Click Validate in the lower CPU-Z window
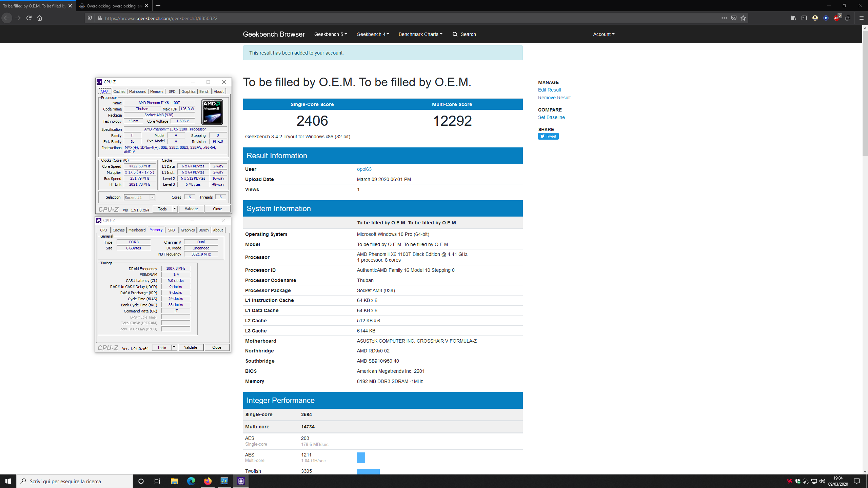Image resolution: width=868 pixels, height=488 pixels. click(x=191, y=347)
